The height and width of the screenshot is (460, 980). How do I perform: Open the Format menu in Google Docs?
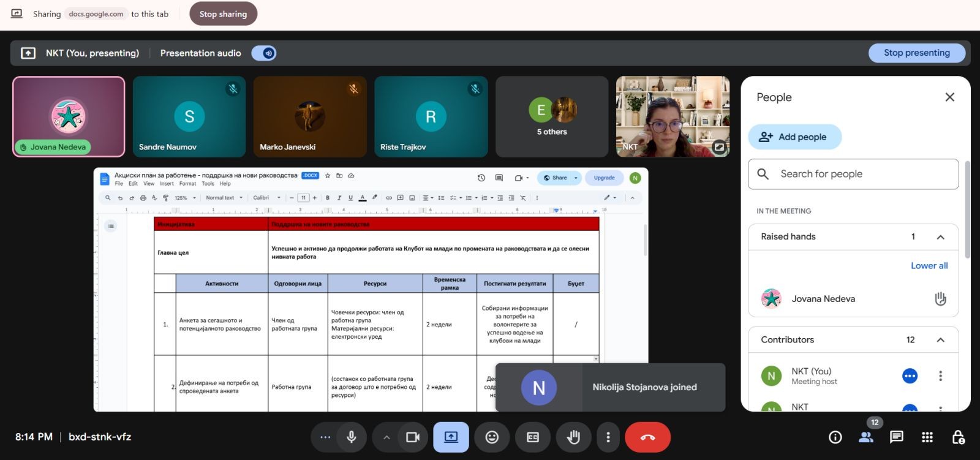pyautogui.click(x=187, y=184)
